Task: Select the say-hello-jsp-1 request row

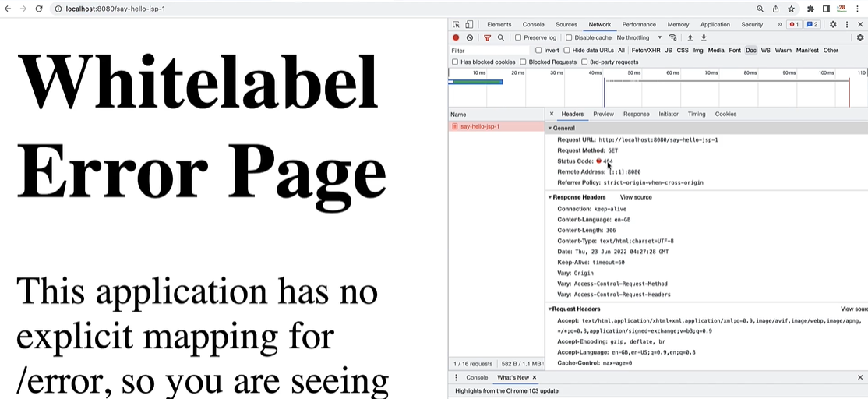Action: coord(496,127)
